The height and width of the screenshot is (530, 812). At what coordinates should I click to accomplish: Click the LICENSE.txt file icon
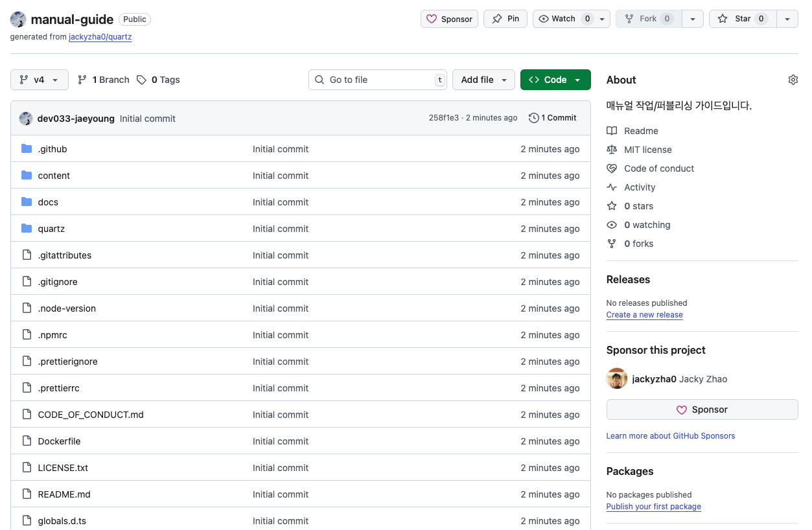coord(27,468)
